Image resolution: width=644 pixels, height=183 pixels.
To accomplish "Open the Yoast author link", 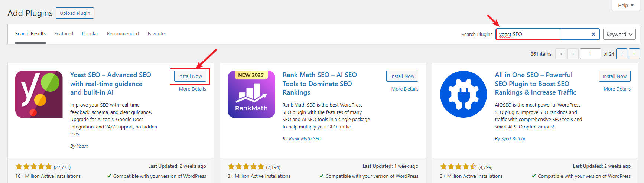I will 82,146.
